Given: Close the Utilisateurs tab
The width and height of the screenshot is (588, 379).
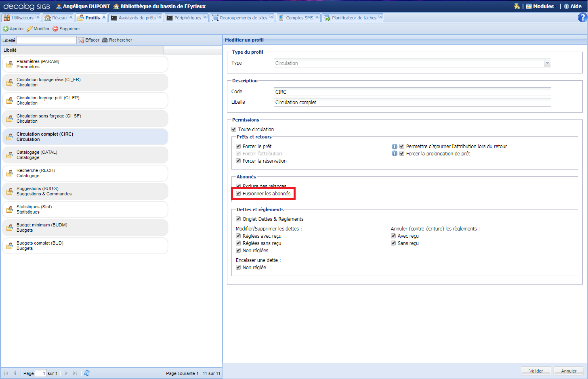Looking at the screenshot, I should pos(38,17).
